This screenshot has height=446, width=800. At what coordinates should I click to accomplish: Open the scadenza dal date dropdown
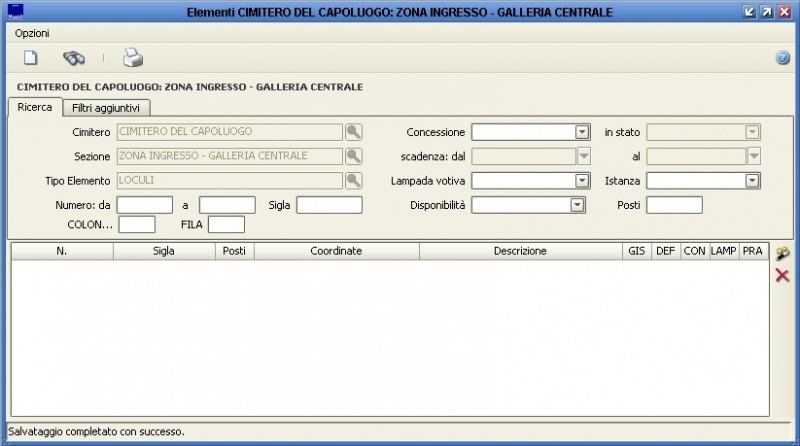[584, 156]
